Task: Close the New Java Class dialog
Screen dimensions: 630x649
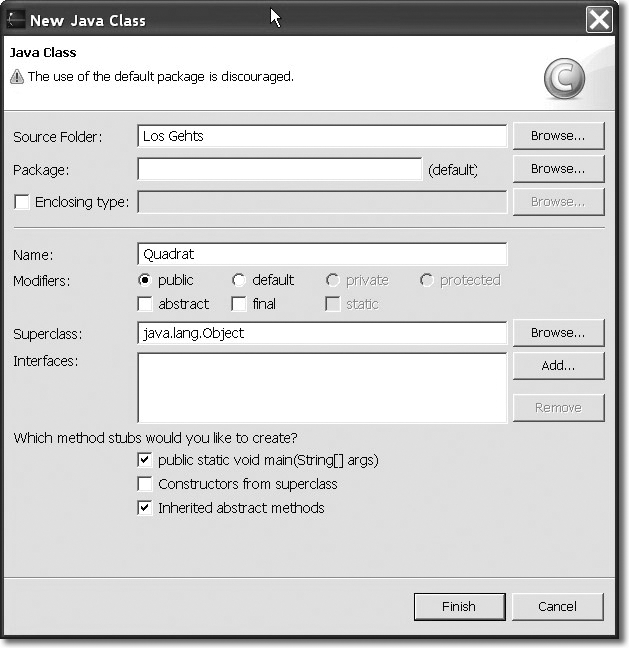Action: tap(599, 19)
